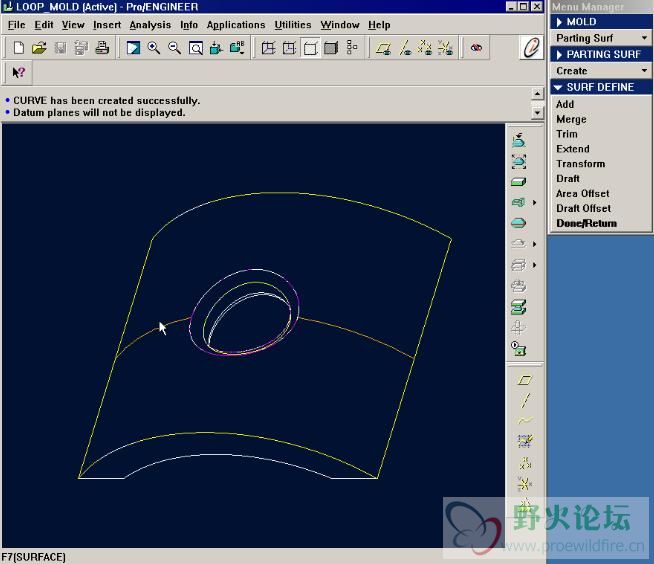
Task: Open the Insert menu
Action: coord(107,25)
